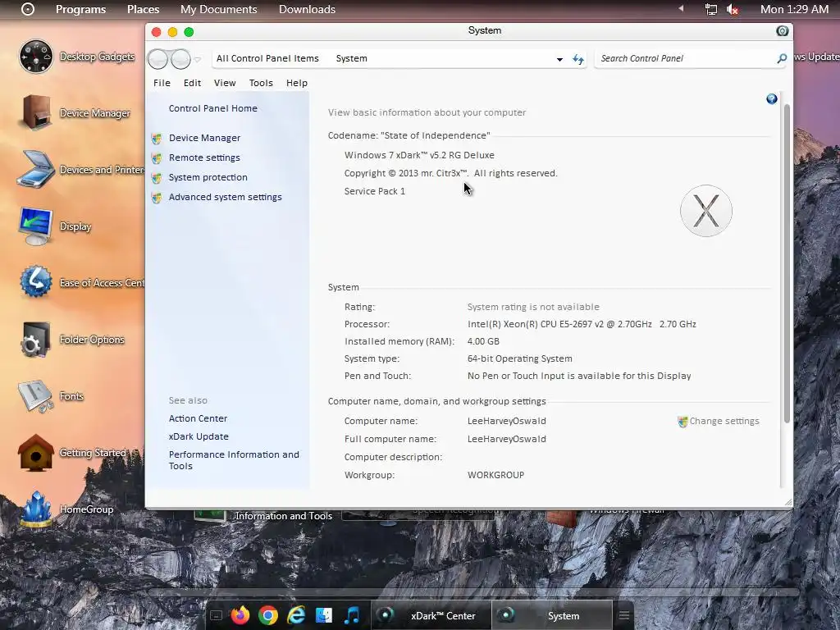
Task: Click the Forward navigation button
Action: (180, 59)
